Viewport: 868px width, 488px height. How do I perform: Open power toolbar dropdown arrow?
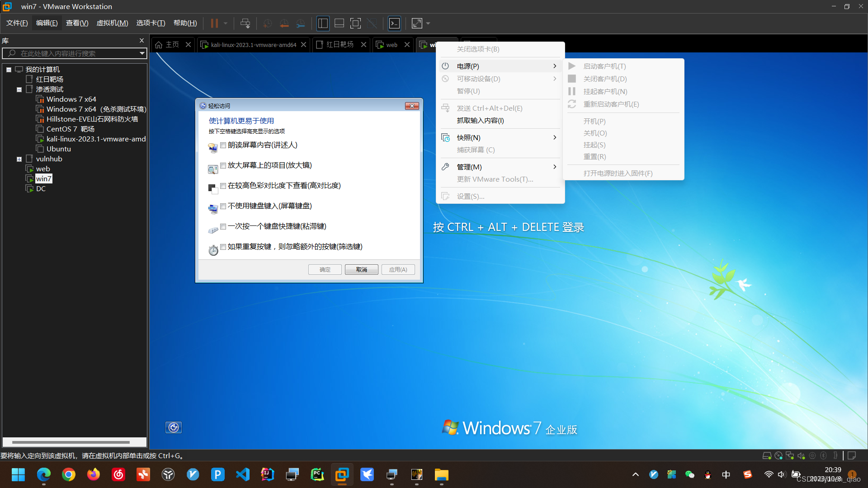point(225,23)
